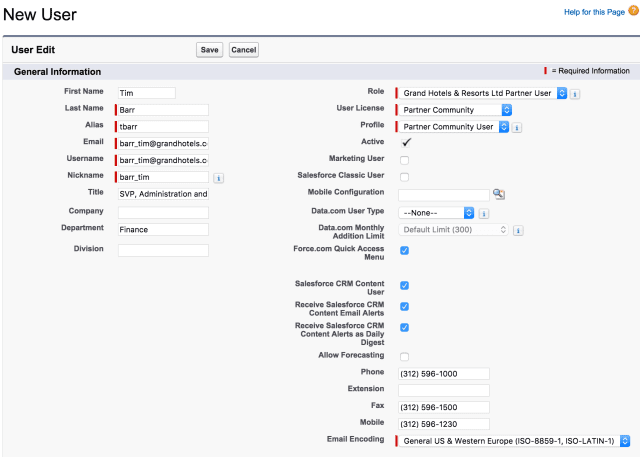Click the info icon next to Nickname
Viewport: 640px width, 457px height.
click(x=218, y=178)
